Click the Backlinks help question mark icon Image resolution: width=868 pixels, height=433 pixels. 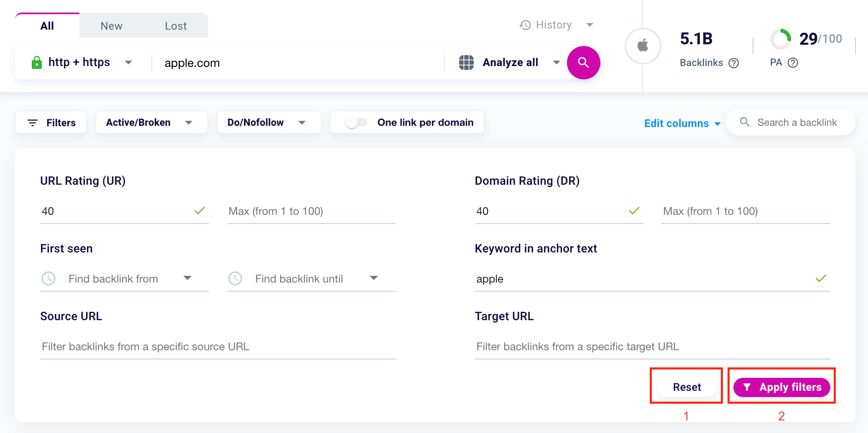point(733,63)
